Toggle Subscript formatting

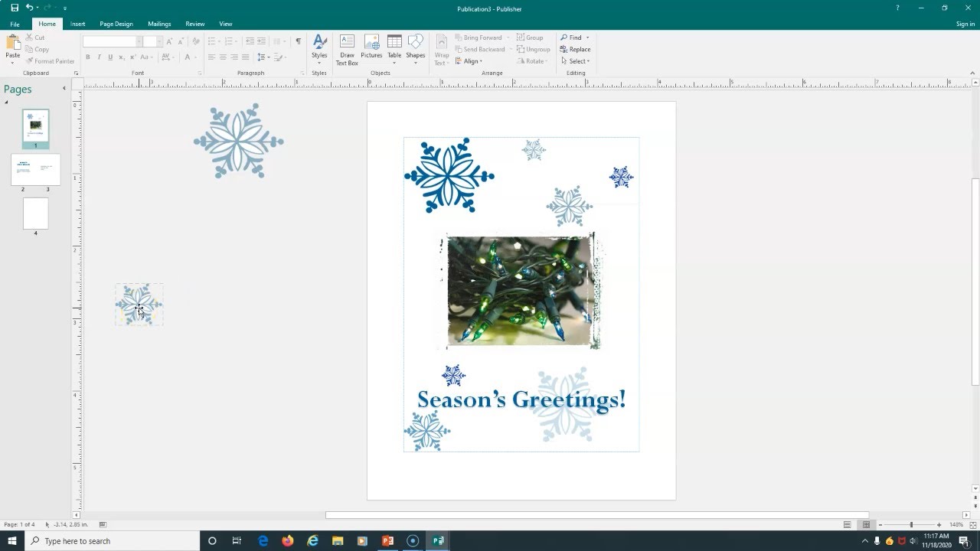coord(122,57)
